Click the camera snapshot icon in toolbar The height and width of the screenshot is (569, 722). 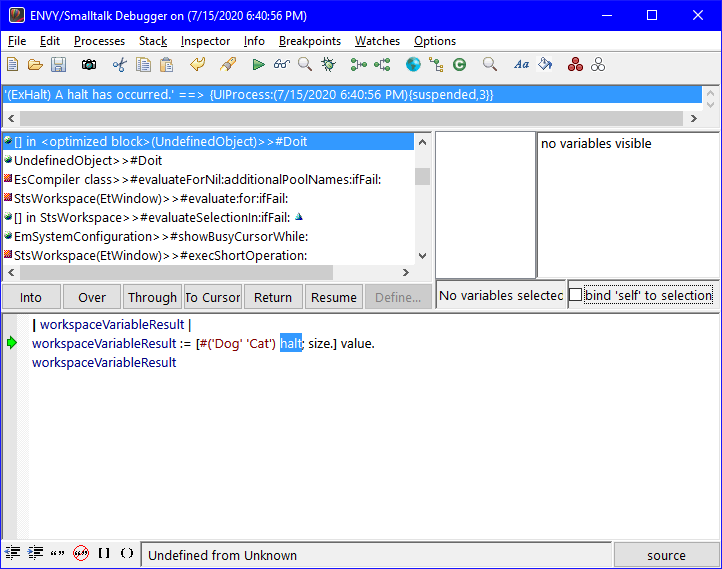(x=89, y=65)
